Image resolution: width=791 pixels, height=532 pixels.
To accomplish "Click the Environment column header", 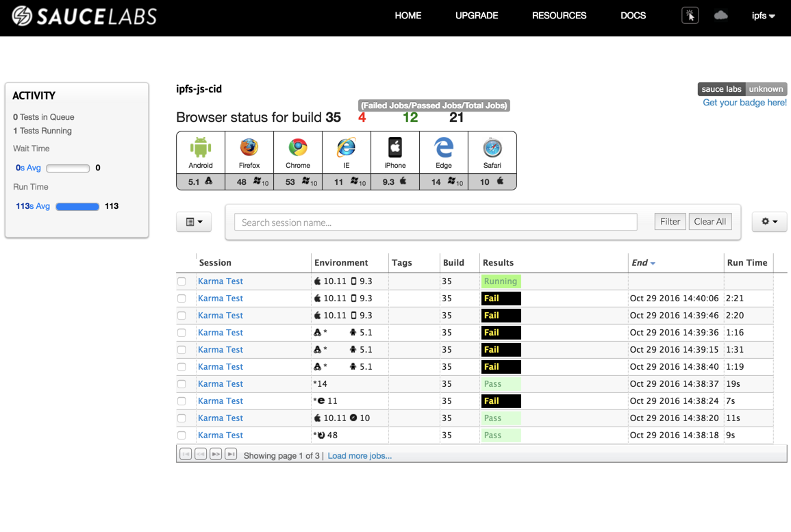I will pyautogui.click(x=341, y=263).
